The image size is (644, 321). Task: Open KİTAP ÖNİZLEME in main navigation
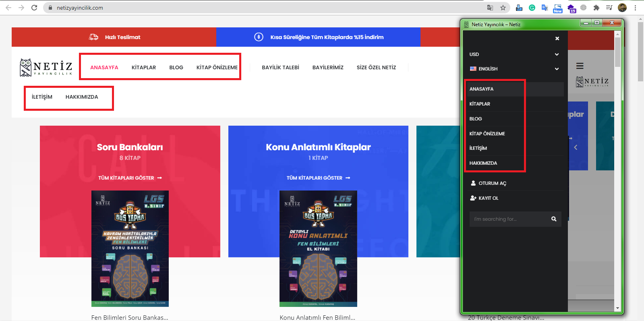pyautogui.click(x=217, y=68)
